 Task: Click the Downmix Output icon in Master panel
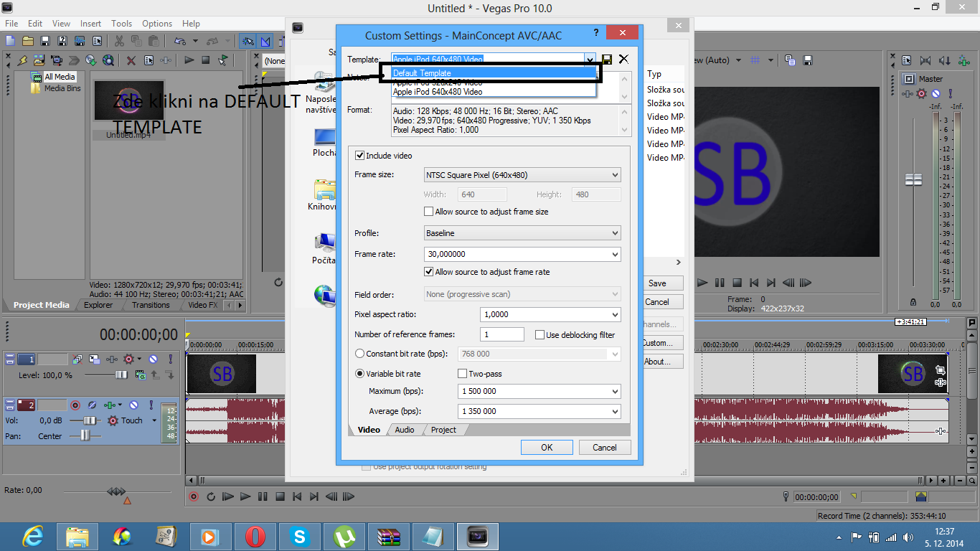click(x=924, y=60)
